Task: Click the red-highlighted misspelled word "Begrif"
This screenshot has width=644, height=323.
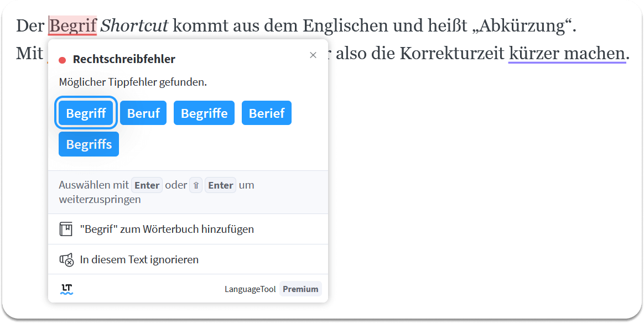Action: (72, 26)
